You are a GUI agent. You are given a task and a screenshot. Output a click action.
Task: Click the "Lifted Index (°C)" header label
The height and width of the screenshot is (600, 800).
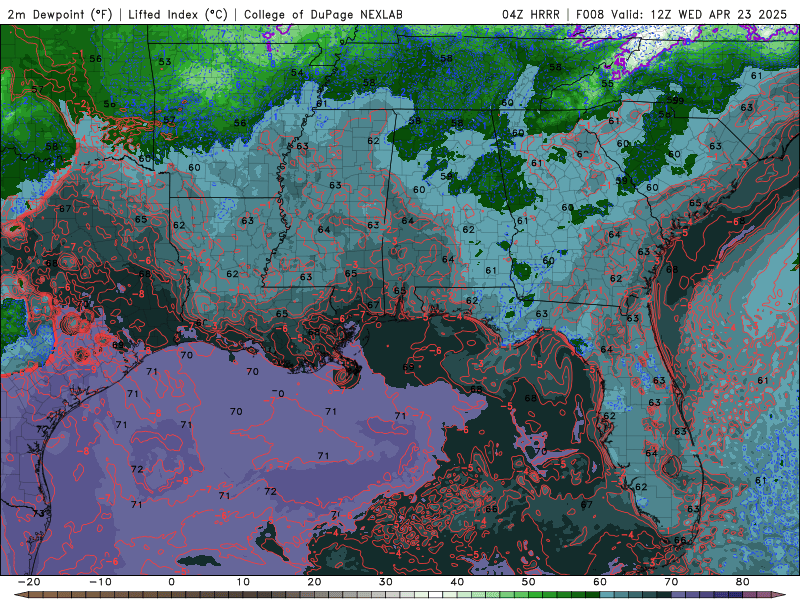(x=178, y=14)
